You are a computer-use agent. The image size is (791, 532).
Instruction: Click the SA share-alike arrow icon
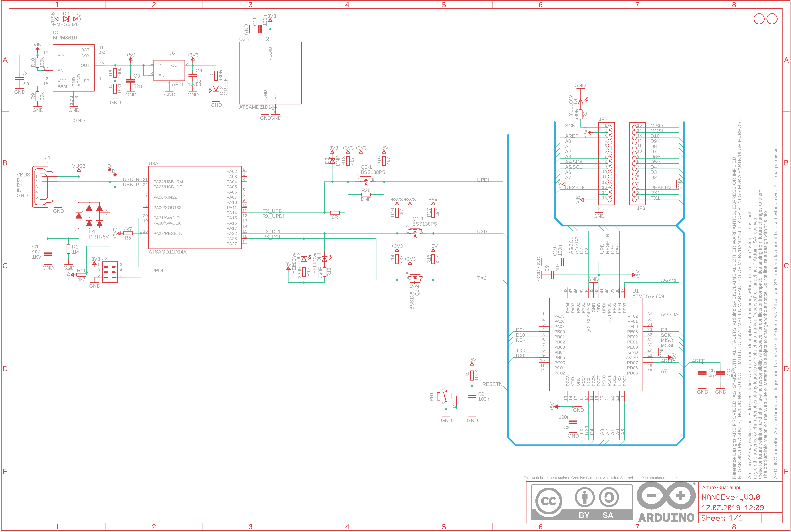point(609,497)
